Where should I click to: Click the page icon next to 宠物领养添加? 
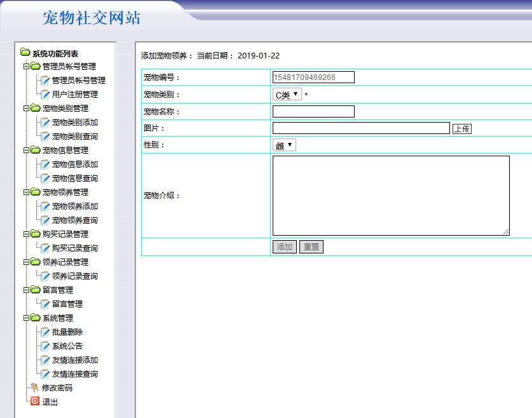[x=45, y=206]
